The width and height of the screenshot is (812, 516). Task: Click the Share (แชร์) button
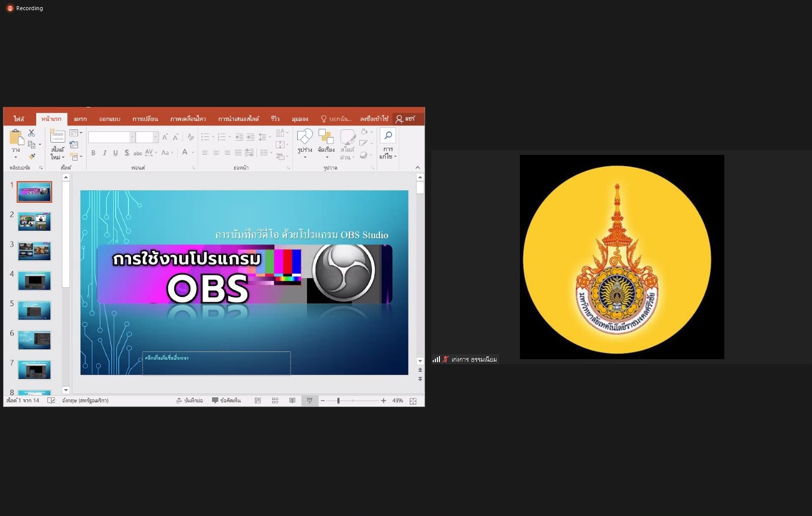click(406, 119)
